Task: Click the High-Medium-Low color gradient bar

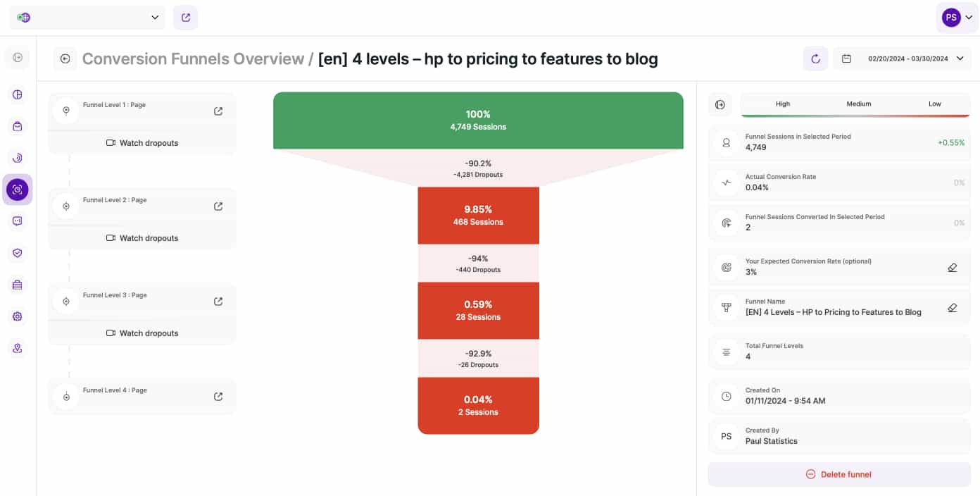Action: click(x=855, y=115)
